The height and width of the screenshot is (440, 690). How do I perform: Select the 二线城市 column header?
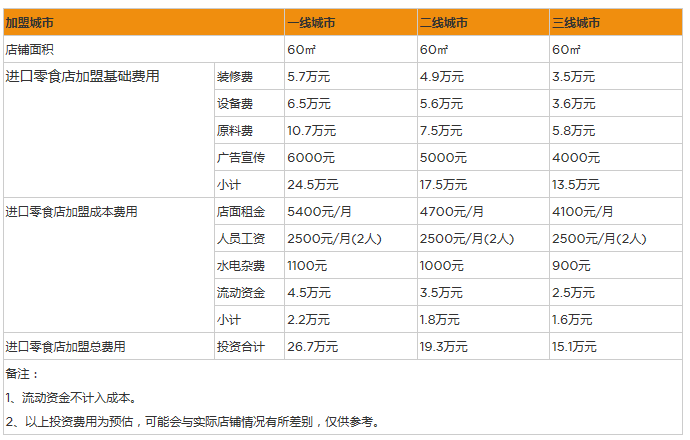(x=446, y=22)
